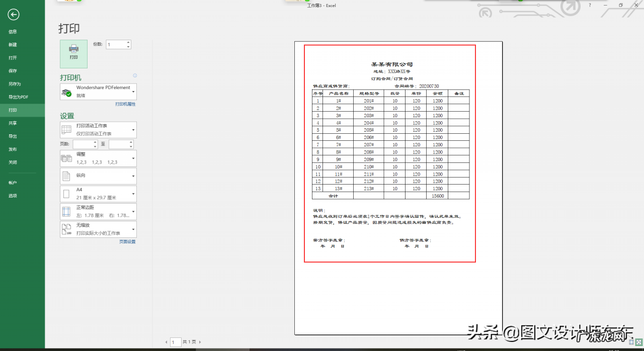
Task: Click the page number input field at bottom
Action: pos(176,341)
